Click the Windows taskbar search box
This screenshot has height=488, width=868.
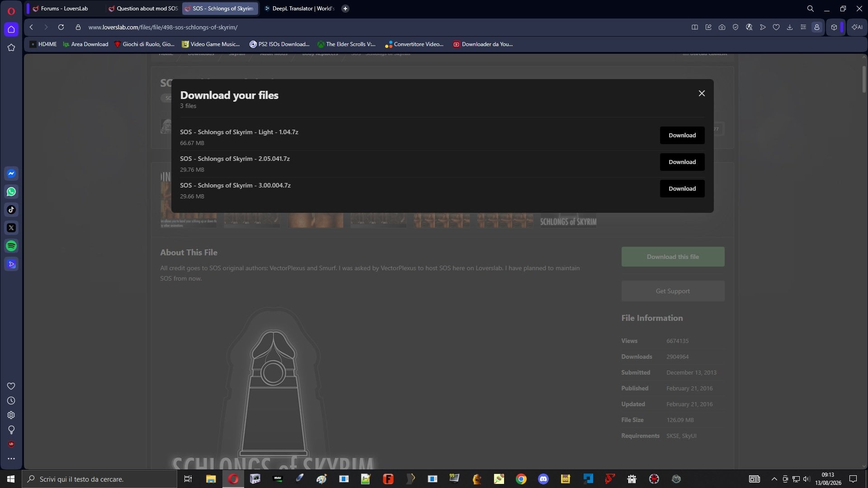tap(99, 479)
